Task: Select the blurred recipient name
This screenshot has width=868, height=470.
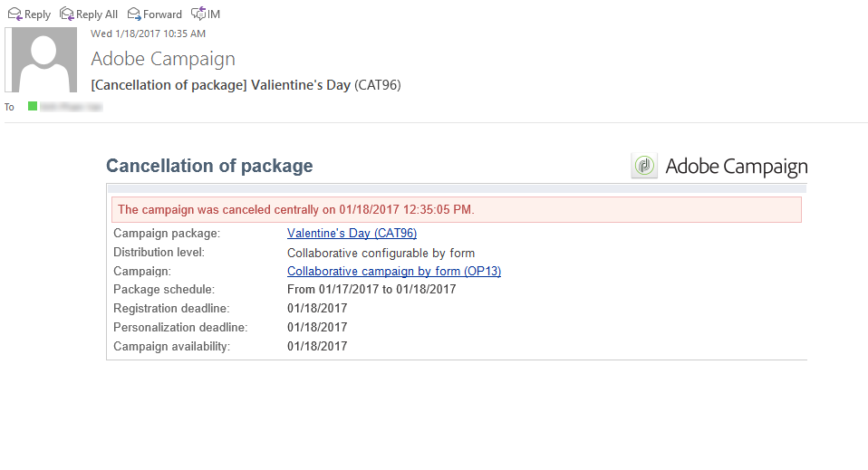Action: 71,107
